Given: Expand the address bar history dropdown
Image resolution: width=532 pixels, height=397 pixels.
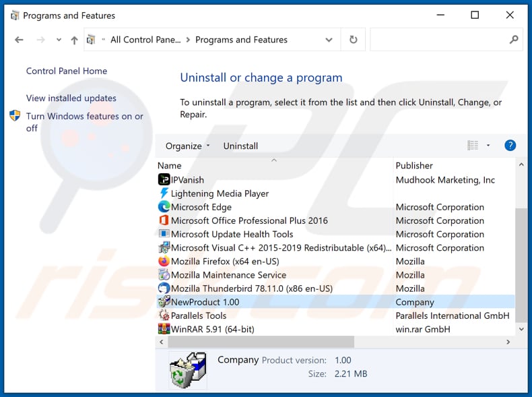Looking at the screenshot, I should (329, 40).
